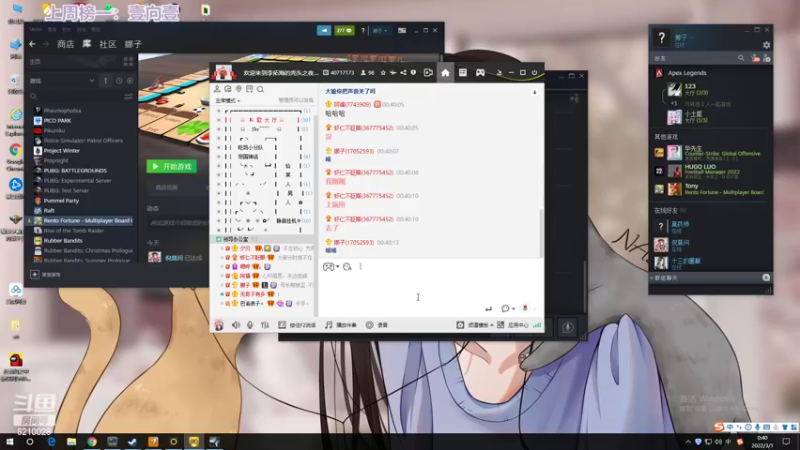Viewport: 800px width, 450px height.
Task: Start 录音 recording in YY
Action: click(x=377, y=325)
